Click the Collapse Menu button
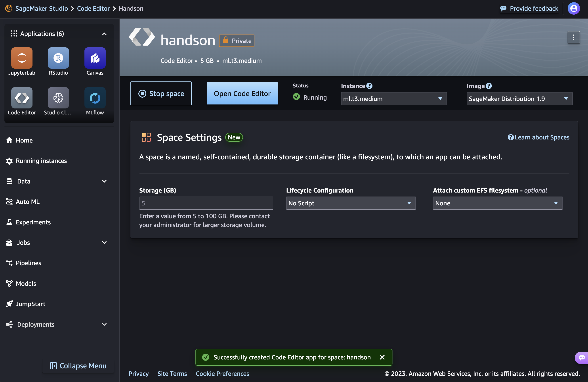The image size is (588, 382). (78, 366)
